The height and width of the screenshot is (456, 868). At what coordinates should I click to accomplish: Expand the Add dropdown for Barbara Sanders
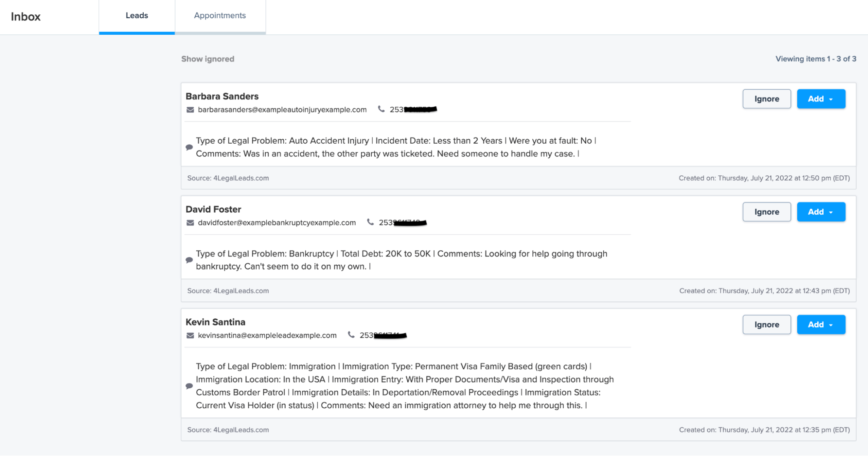pos(821,99)
